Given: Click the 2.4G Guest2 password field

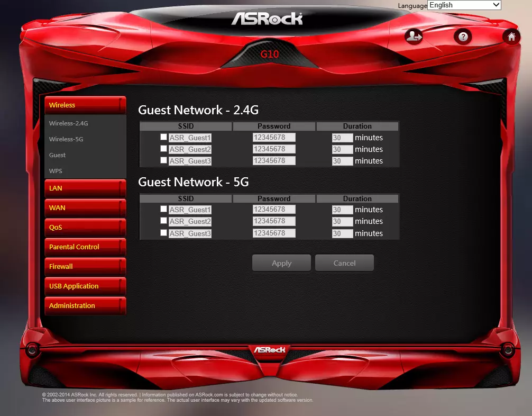Looking at the screenshot, I should [x=274, y=149].
